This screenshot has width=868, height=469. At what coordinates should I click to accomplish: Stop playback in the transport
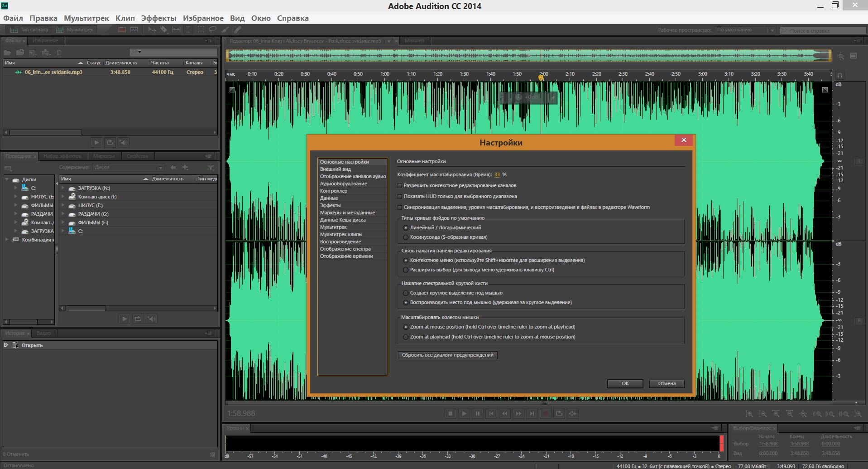click(x=451, y=413)
